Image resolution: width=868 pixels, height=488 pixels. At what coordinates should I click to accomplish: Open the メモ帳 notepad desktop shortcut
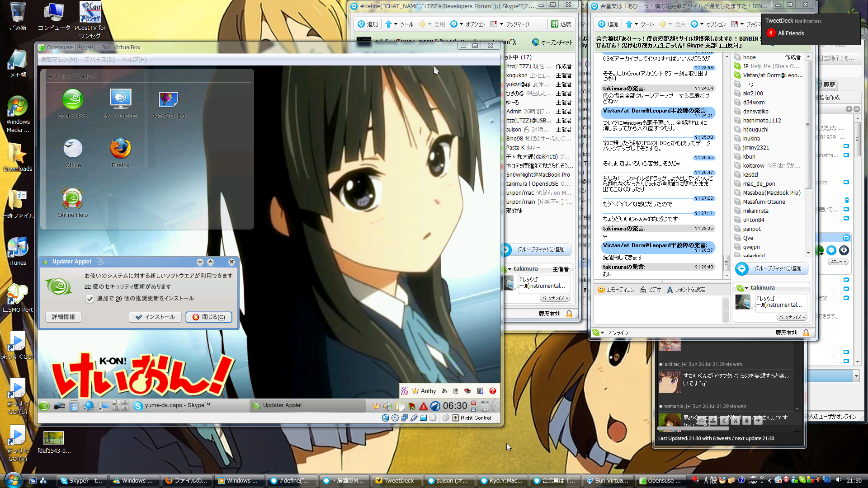pyautogui.click(x=18, y=64)
